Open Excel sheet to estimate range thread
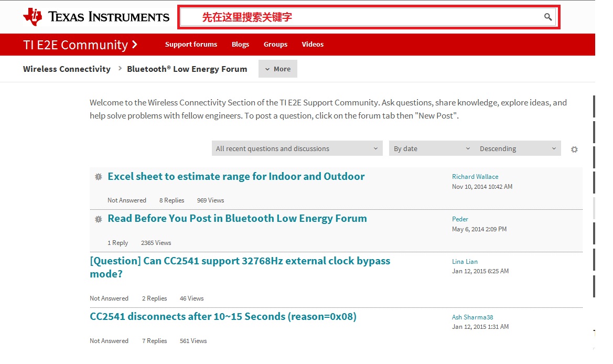Image resolution: width=613 pixels, height=364 pixels. point(236,176)
